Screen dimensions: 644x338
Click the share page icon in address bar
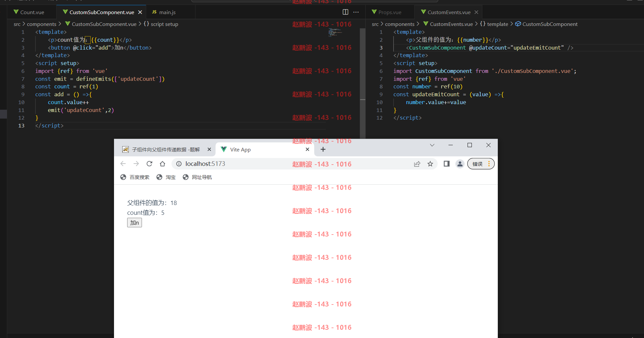[417, 164]
